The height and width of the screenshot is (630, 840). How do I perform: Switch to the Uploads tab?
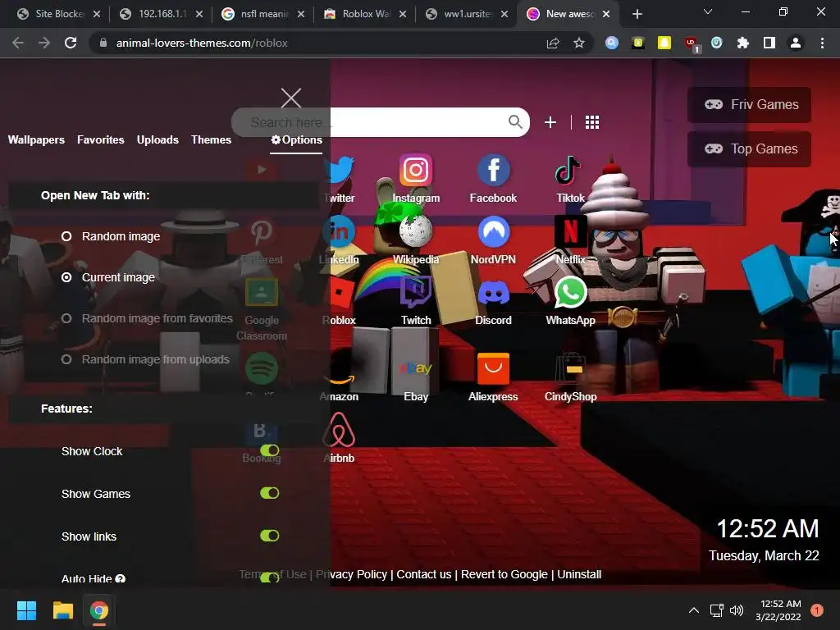click(x=157, y=139)
